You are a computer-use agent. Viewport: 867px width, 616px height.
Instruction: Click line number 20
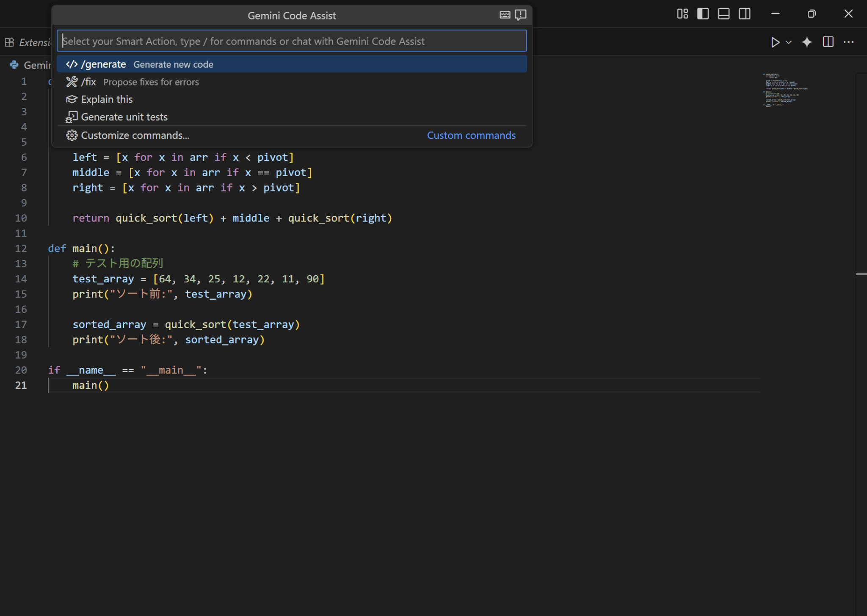click(x=21, y=370)
